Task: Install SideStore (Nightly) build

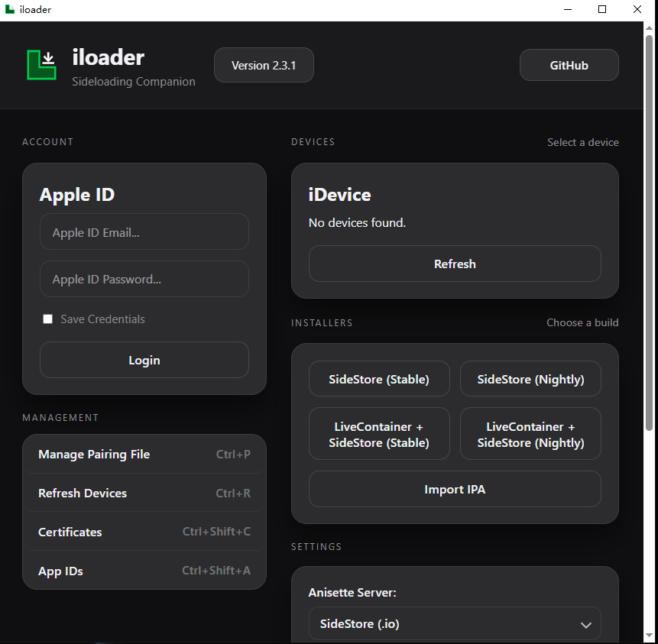Action: tap(530, 379)
